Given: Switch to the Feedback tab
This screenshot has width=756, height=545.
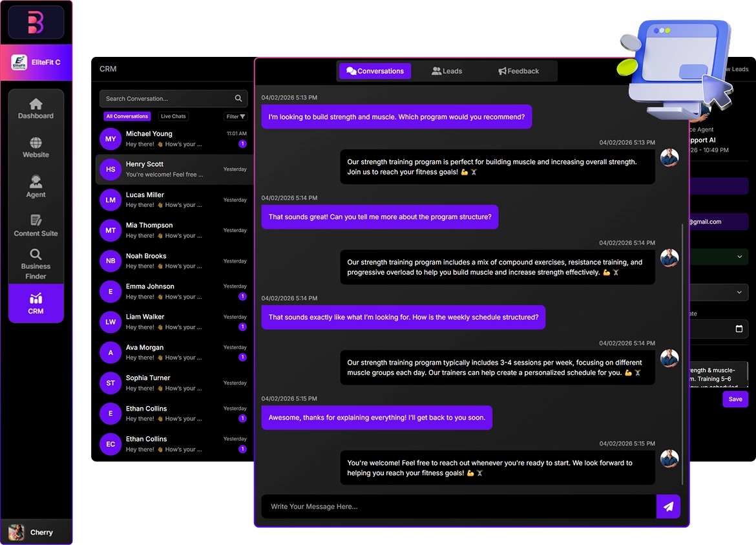Looking at the screenshot, I should (518, 71).
